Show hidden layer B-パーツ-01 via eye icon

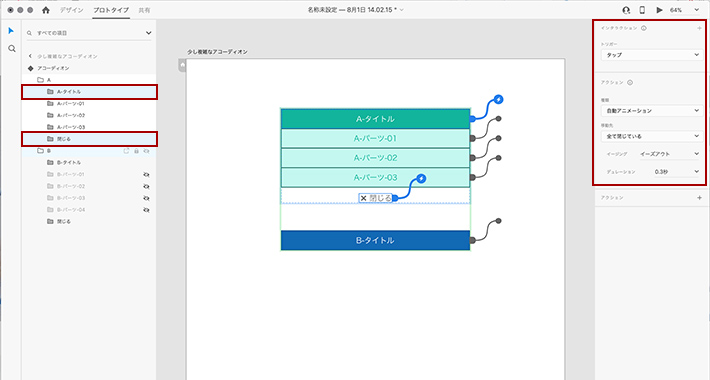point(146,174)
